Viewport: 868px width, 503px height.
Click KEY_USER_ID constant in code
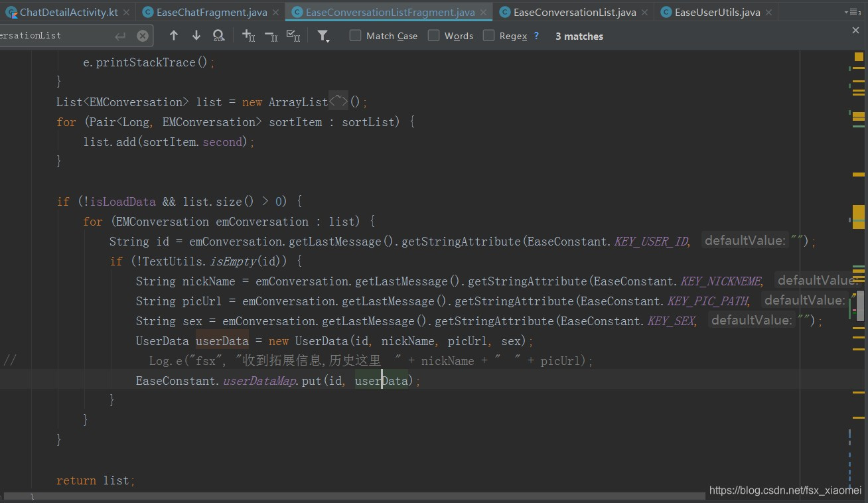click(651, 242)
